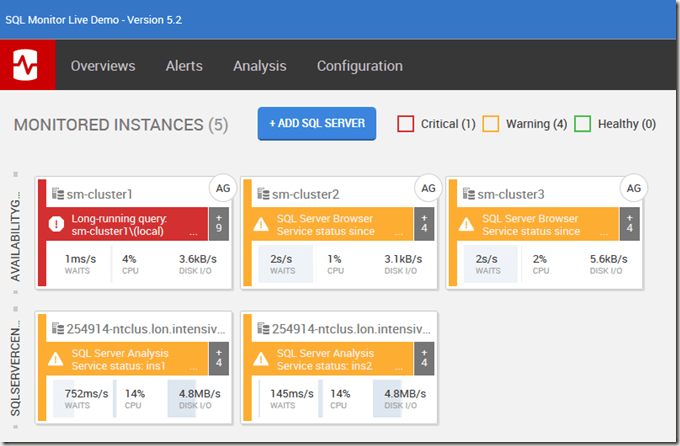The height and width of the screenshot is (446, 680).
Task: Click the SQLSERVERCEN... group label
Action: [x=15, y=368]
